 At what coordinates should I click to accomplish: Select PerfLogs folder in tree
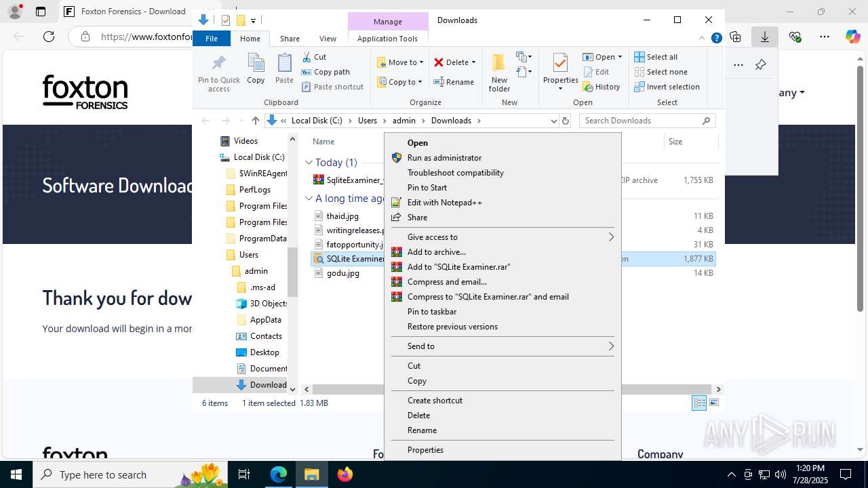(x=254, y=190)
